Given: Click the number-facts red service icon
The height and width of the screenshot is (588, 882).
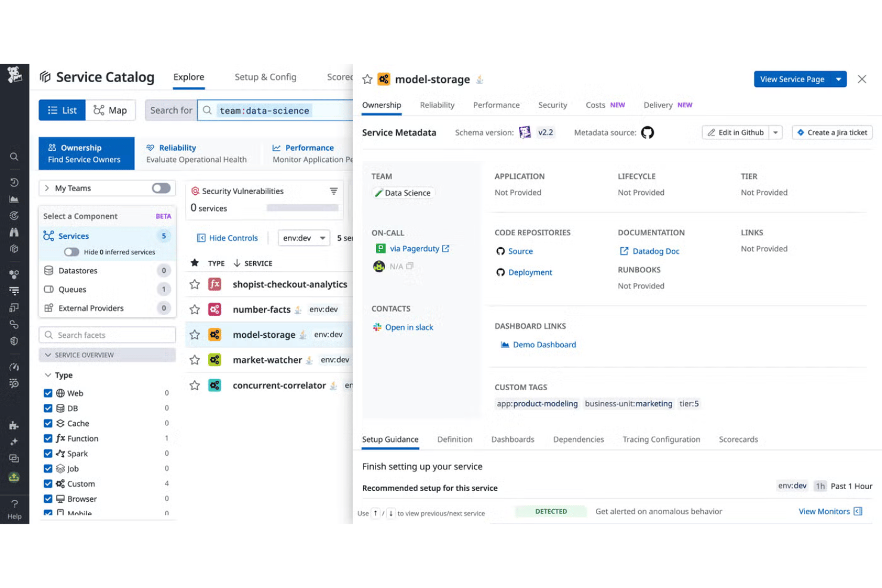Looking at the screenshot, I should coord(215,310).
